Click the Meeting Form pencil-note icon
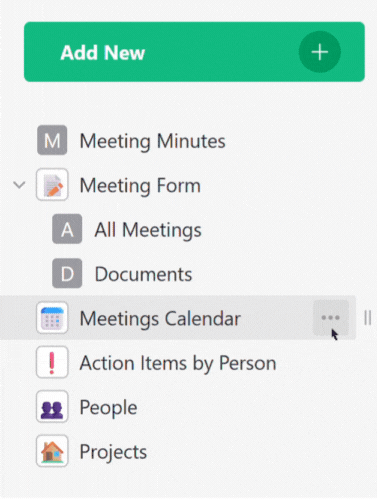The width and height of the screenshot is (377, 499). [52, 185]
